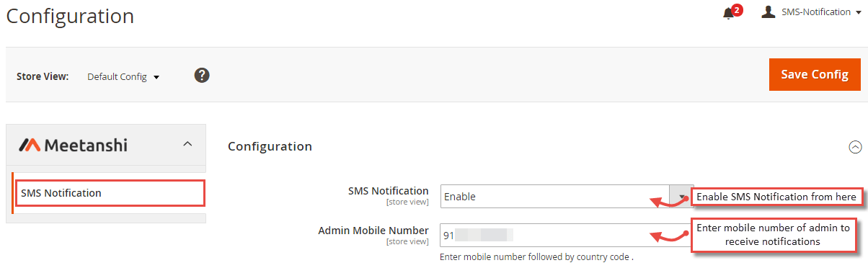Collapse the Meetanshi sidebar tab chevron
Screen dimensions: 868x268
(187, 144)
